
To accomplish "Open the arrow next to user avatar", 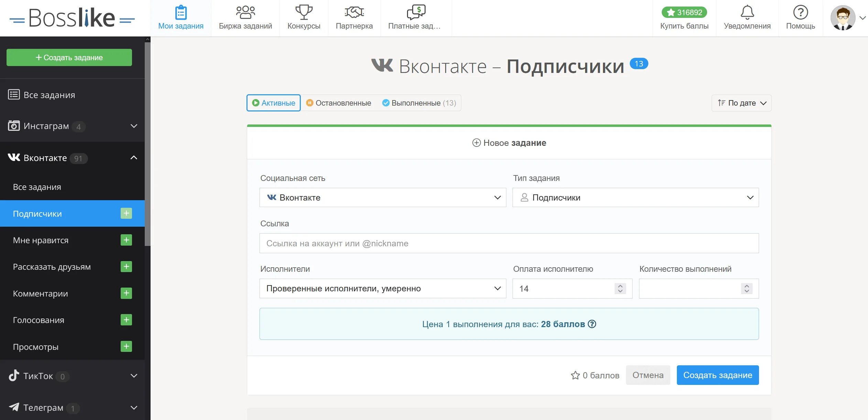I will pyautogui.click(x=862, y=18).
